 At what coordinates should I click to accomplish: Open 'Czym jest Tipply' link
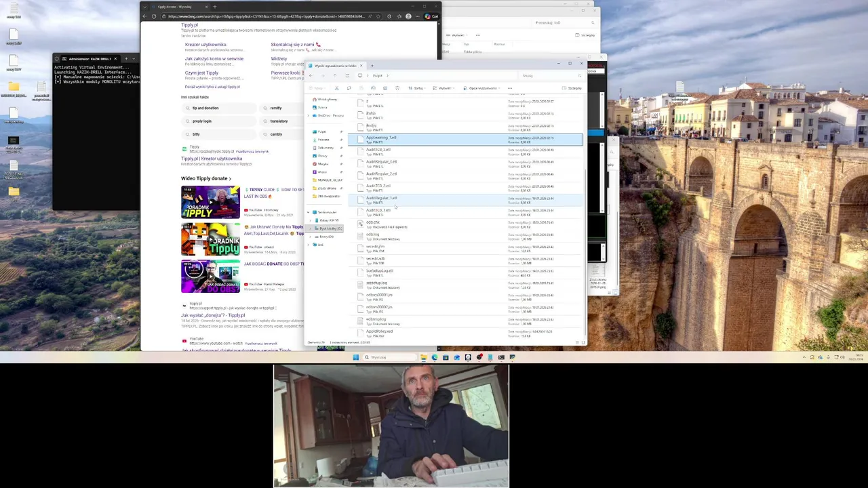coord(202,73)
